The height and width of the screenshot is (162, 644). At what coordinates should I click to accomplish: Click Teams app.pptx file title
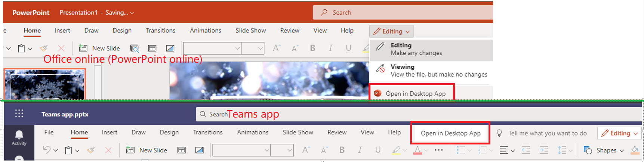(65, 114)
